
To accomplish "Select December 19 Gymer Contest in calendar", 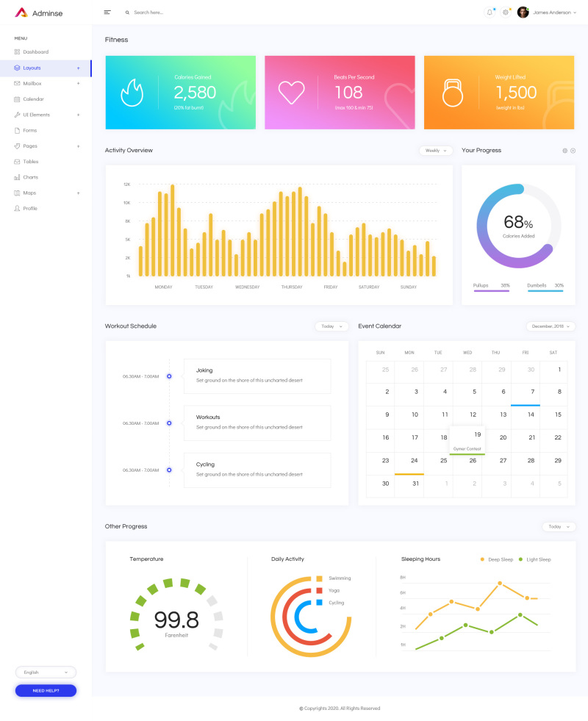I will (467, 437).
